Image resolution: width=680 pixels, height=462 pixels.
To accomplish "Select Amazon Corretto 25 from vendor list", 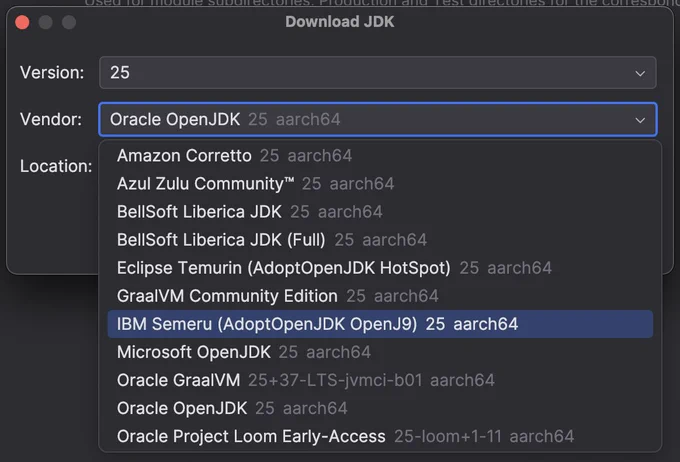I will (x=380, y=156).
